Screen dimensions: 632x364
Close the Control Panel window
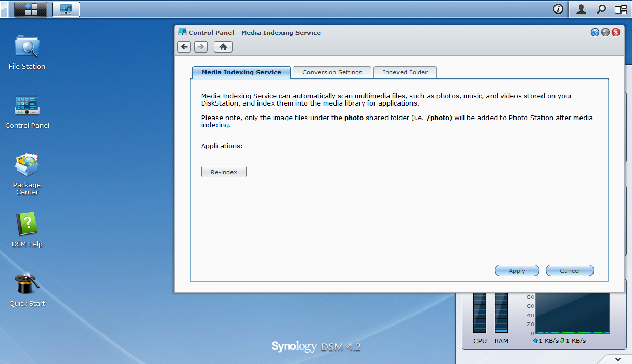616,32
